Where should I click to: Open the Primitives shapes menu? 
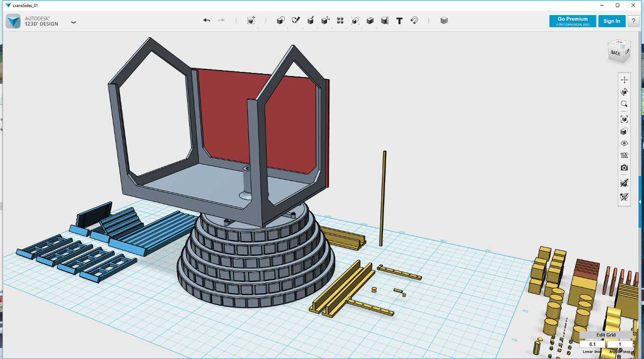[281, 21]
